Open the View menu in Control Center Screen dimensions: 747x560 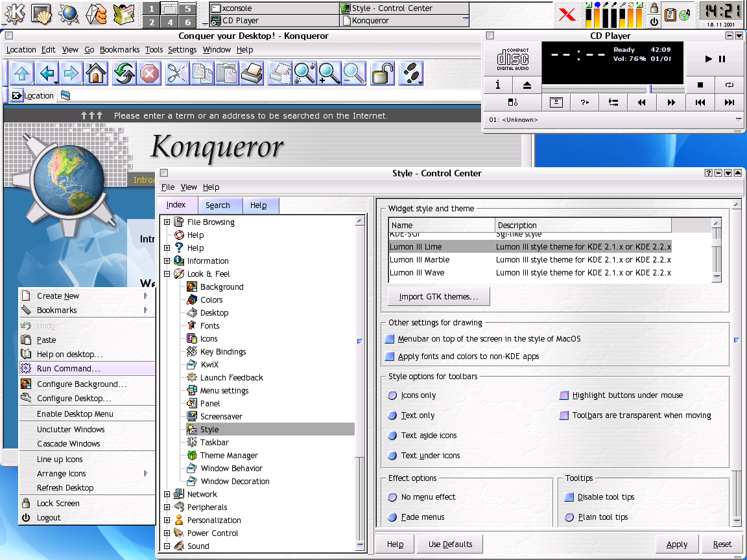[189, 187]
